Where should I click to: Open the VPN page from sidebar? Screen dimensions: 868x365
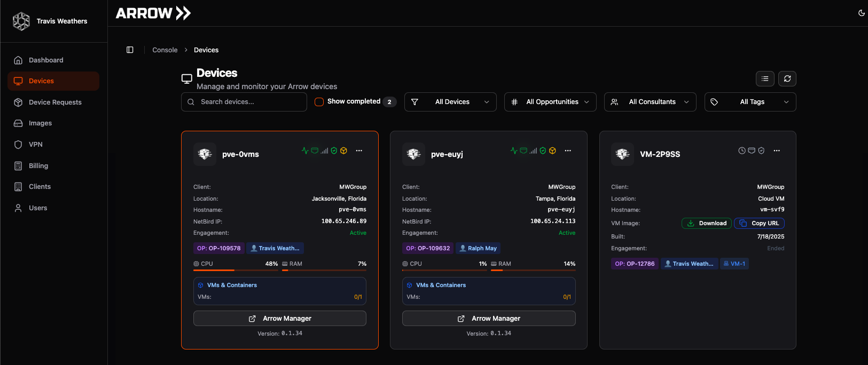point(36,145)
